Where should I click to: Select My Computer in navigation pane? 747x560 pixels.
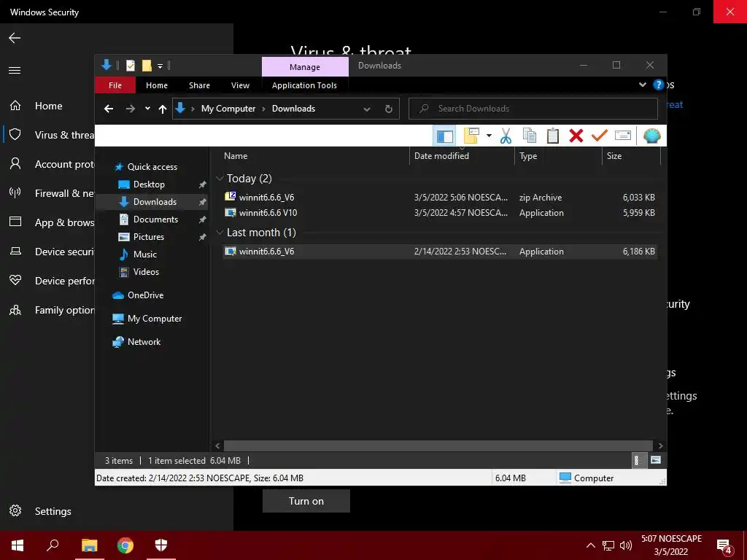[x=155, y=319]
